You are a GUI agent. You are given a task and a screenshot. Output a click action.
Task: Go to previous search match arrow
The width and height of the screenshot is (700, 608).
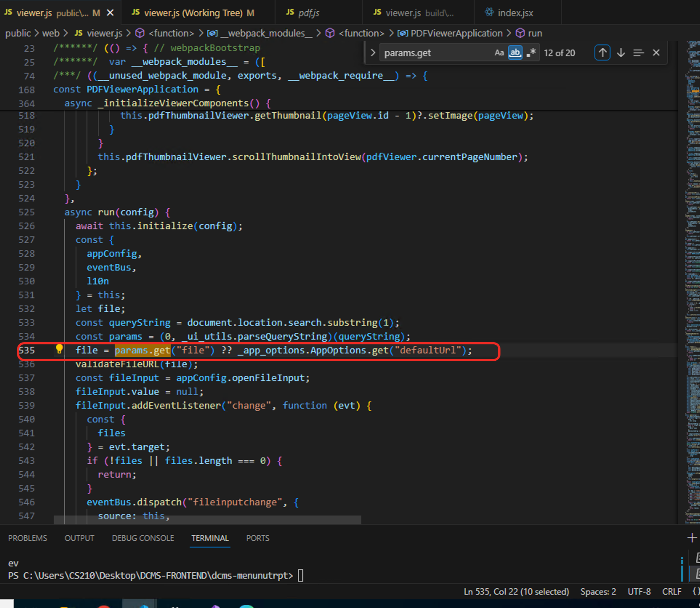[x=602, y=53]
